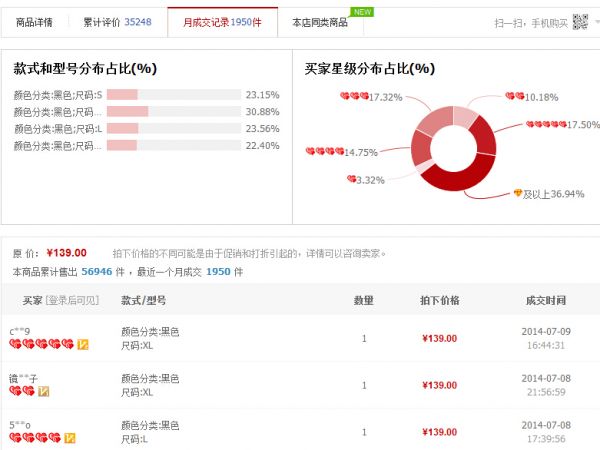
Task: Click the four-heart icon beside 14.75%
Action: (325, 151)
